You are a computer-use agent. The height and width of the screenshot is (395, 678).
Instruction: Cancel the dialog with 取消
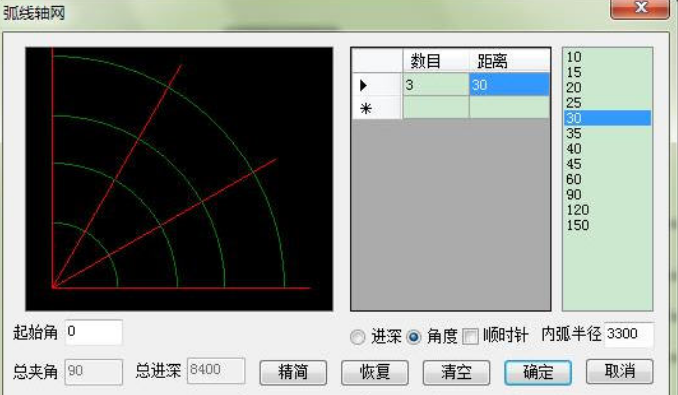pyautogui.click(x=619, y=371)
